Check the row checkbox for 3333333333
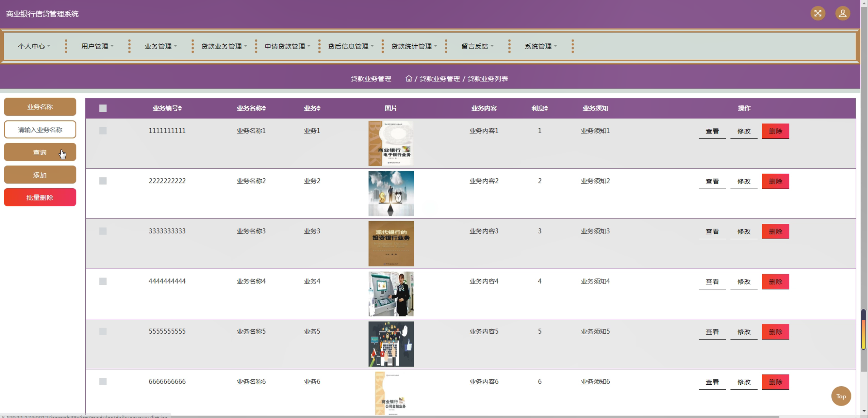The width and height of the screenshot is (868, 418). click(103, 231)
